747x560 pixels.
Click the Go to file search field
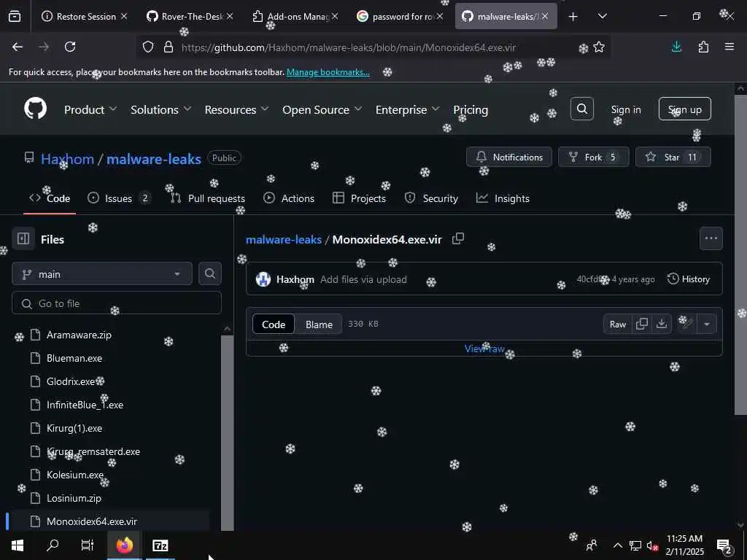point(116,303)
